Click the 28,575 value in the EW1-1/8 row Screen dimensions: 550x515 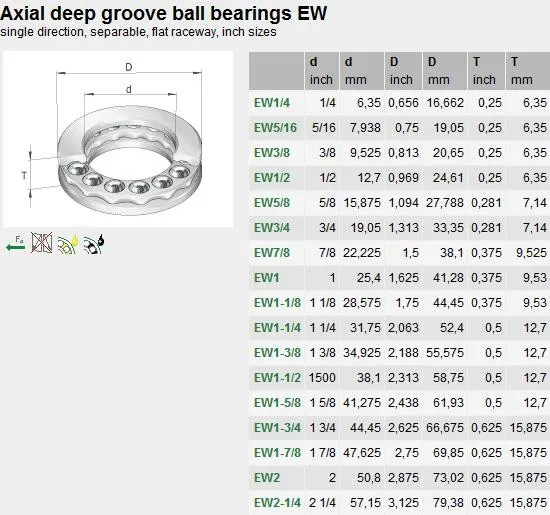click(x=362, y=303)
